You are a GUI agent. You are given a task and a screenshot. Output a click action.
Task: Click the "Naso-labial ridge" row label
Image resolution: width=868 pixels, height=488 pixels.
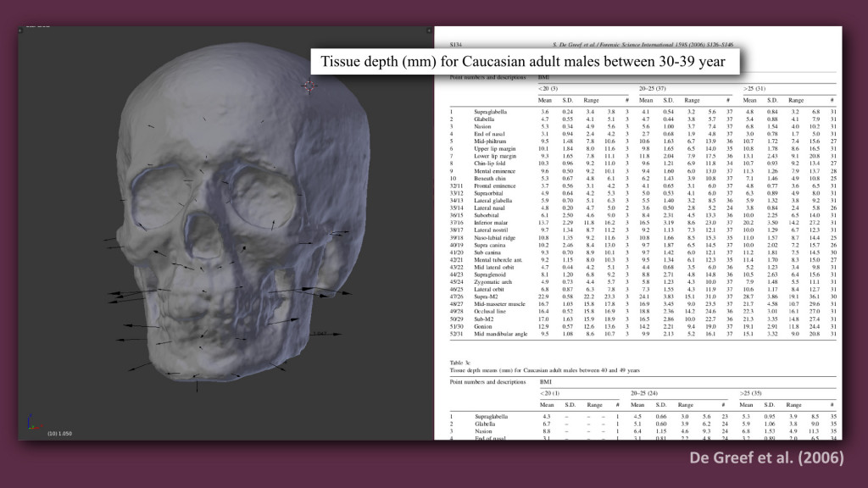point(494,238)
